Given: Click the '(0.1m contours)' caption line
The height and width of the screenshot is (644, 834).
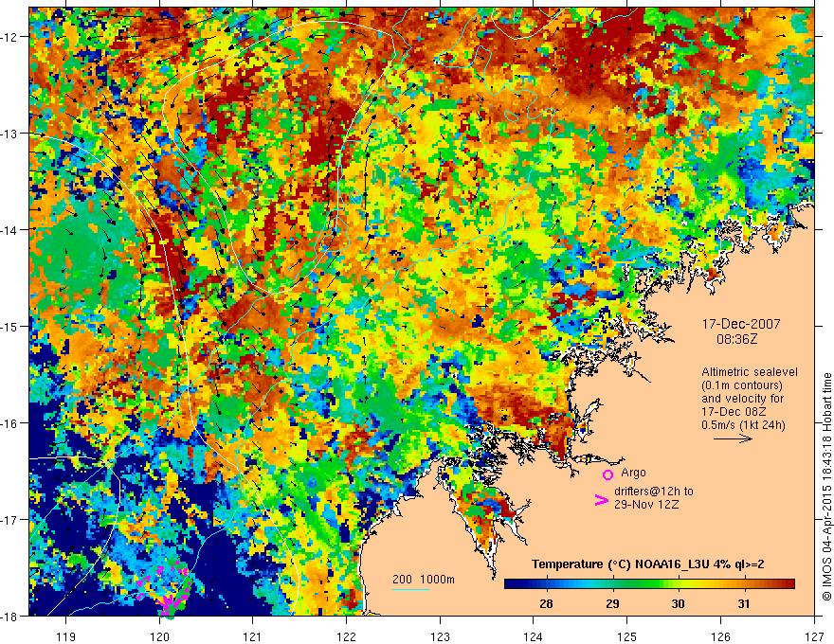Looking at the screenshot, I should click(742, 385).
